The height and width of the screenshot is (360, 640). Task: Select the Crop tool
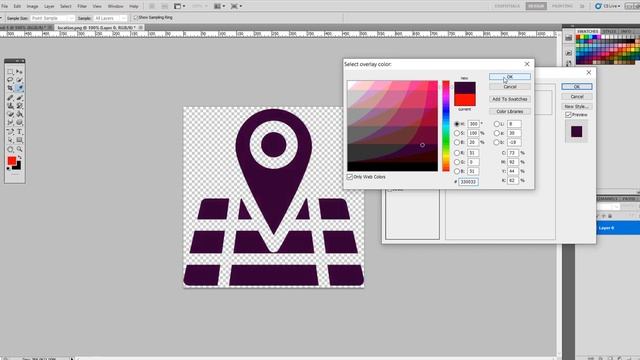10,88
